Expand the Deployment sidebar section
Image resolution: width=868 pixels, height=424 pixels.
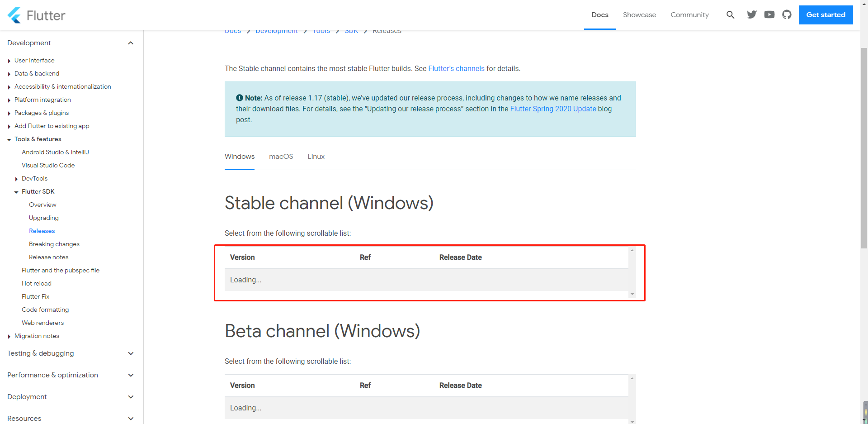(x=131, y=397)
